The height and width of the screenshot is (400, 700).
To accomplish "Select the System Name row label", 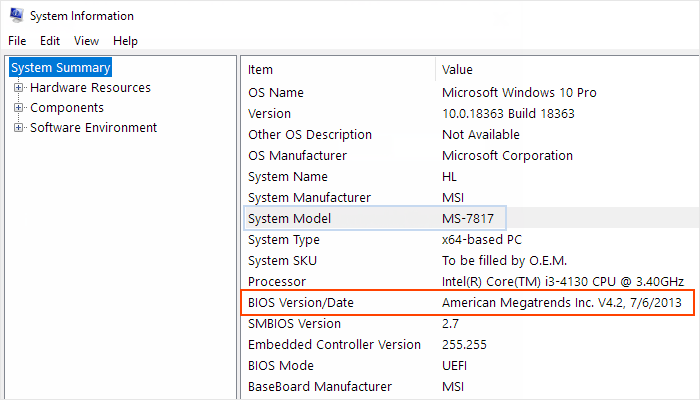I will pyautogui.click(x=288, y=176).
